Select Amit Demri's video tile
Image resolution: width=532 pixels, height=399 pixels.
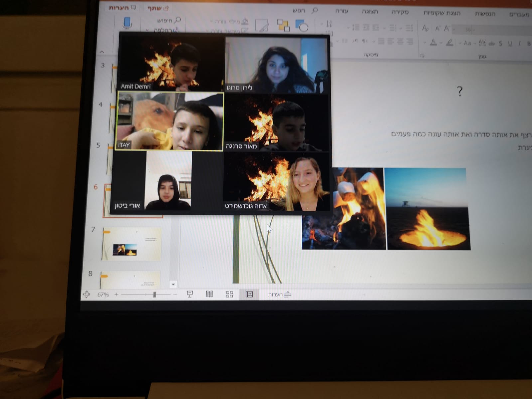171,63
